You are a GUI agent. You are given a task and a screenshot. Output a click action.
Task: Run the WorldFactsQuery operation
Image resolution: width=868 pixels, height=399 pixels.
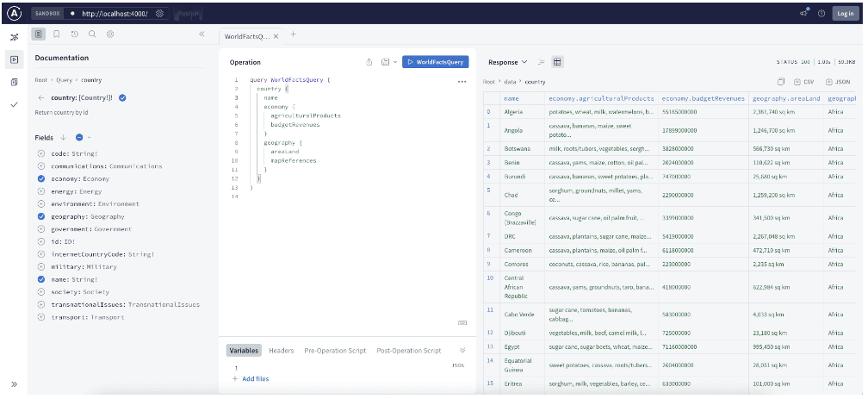[435, 62]
